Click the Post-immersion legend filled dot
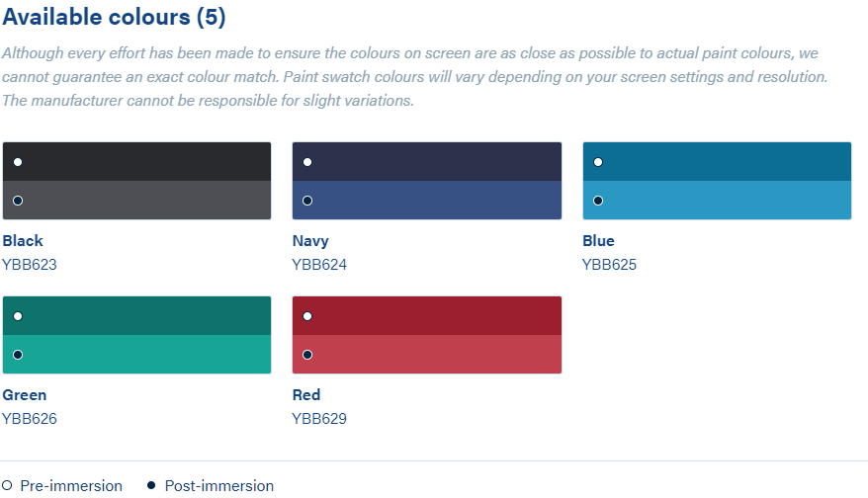This screenshot has height=498, width=868. [x=151, y=486]
